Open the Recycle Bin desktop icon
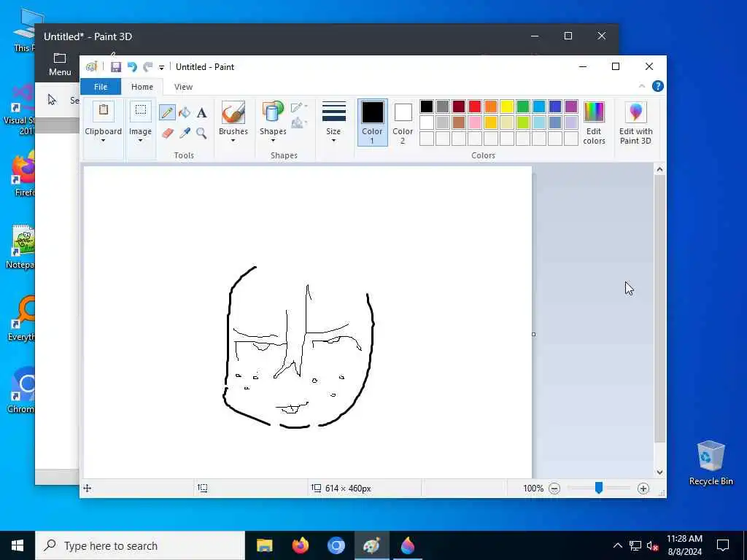Screen dimensions: 747x560 click(711, 463)
